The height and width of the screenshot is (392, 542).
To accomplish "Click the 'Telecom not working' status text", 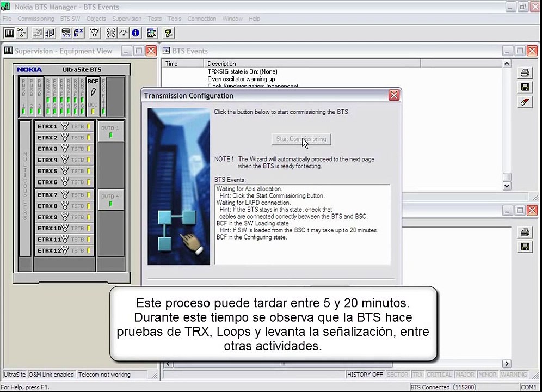I will (x=104, y=375).
